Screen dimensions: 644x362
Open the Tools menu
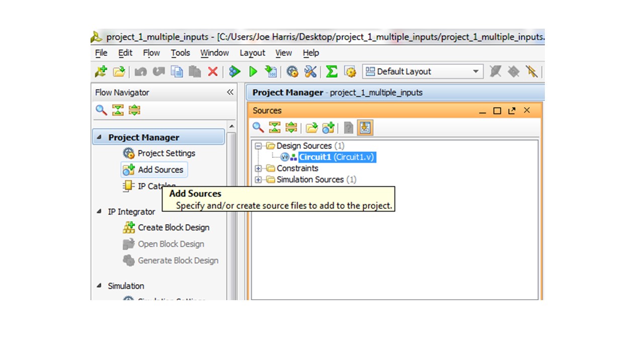(x=180, y=53)
